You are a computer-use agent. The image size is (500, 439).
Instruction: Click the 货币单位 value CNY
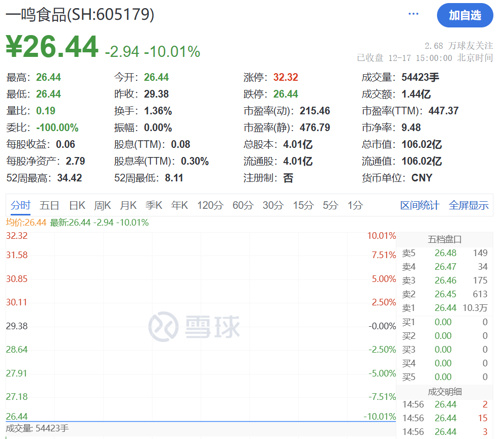tap(422, 178)
